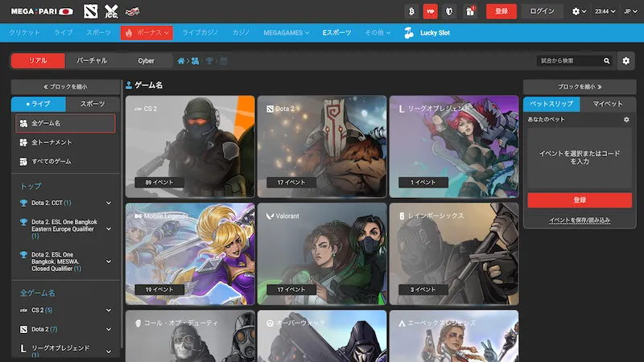Open the gear settings beside search
This screenshot has height=362, width=644.
coord(626,61)
